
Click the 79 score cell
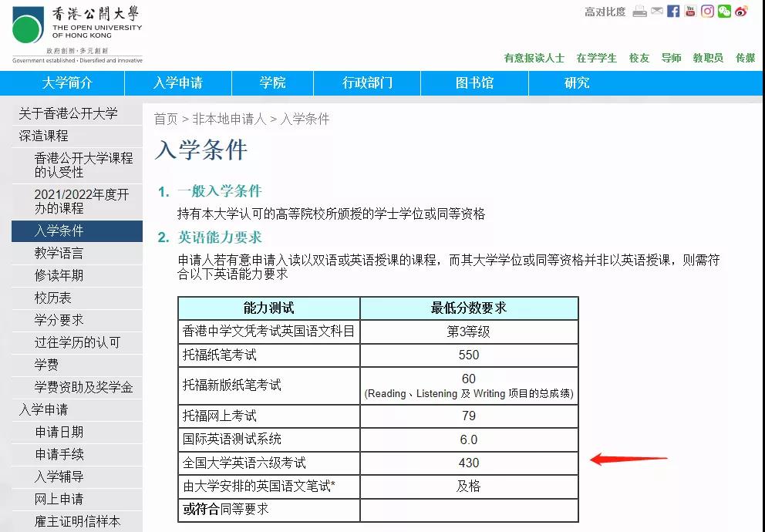coord(469,416)
